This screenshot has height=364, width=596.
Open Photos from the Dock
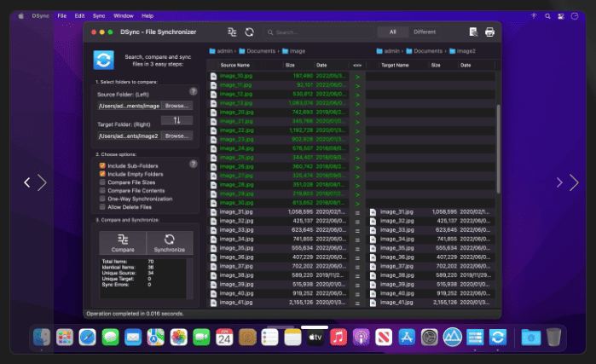[179, 337]
